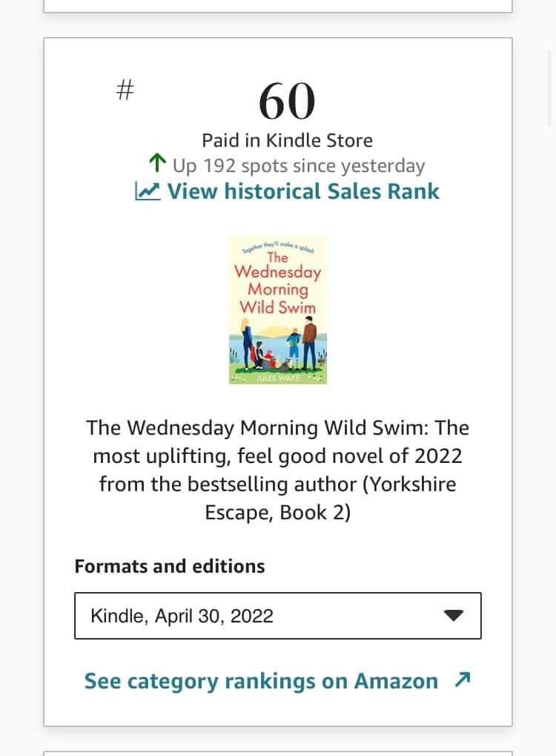556x756 pixels.
Task: Click the partially visible card at the top
Action: coord(278,6)
